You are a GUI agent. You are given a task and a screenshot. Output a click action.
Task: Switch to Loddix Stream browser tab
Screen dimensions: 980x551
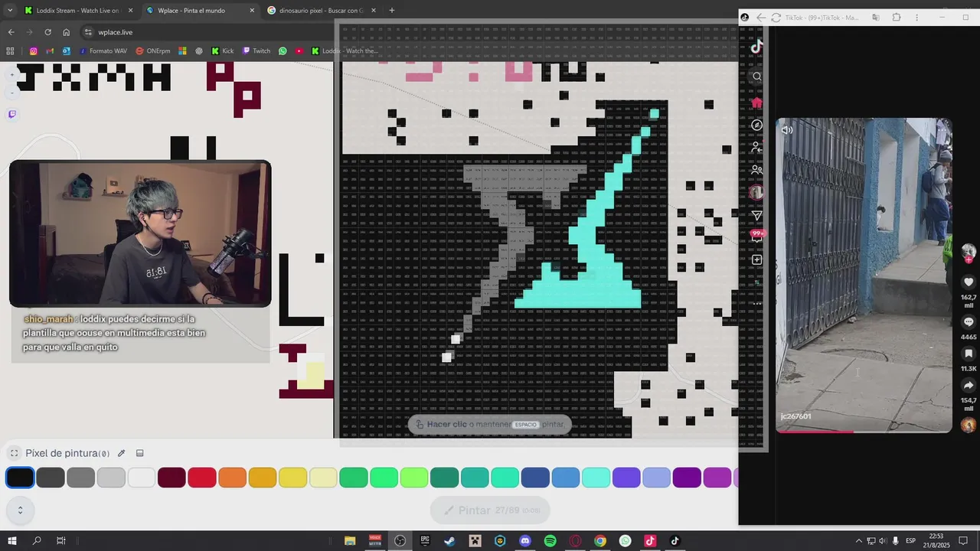(x=77, y=11)
